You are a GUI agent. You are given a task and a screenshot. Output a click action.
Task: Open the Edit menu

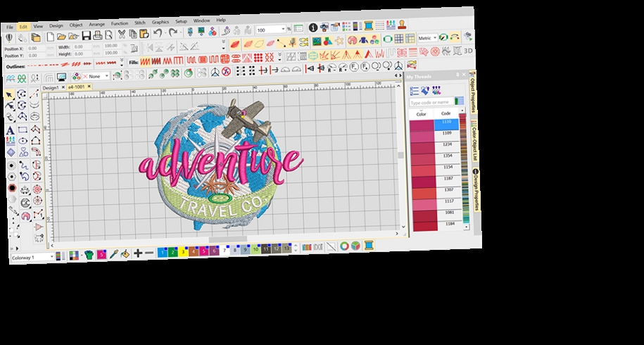tap(23, 27)
